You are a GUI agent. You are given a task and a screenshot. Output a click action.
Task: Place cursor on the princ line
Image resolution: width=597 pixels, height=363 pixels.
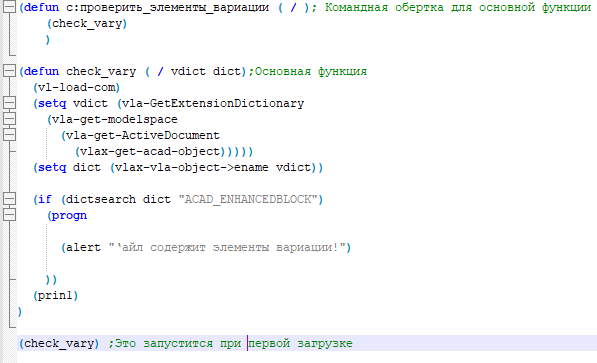click(x=56, y=295)
